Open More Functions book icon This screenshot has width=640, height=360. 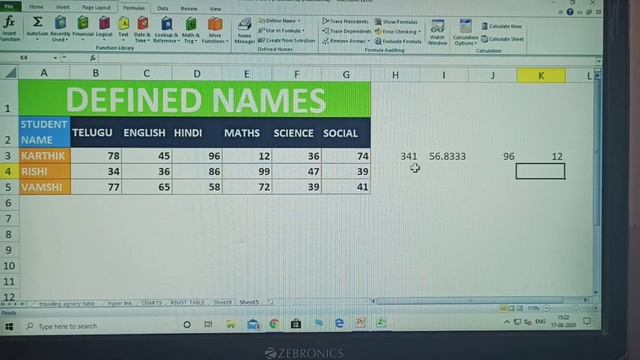coord(215,24)
